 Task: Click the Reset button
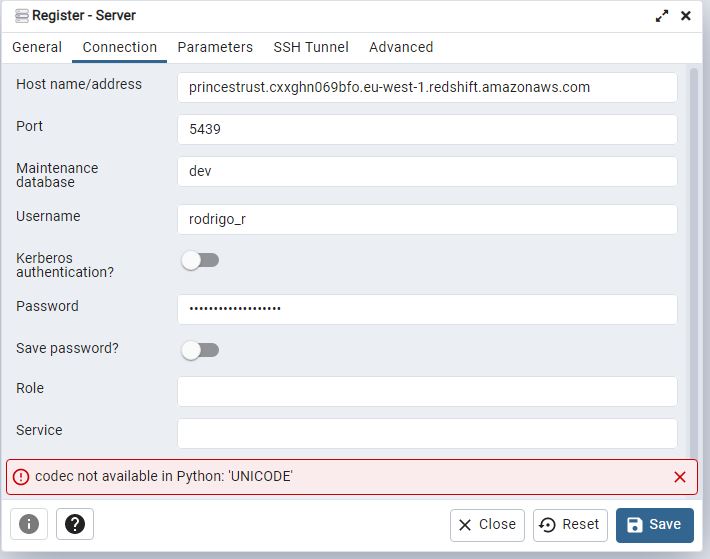570,524
